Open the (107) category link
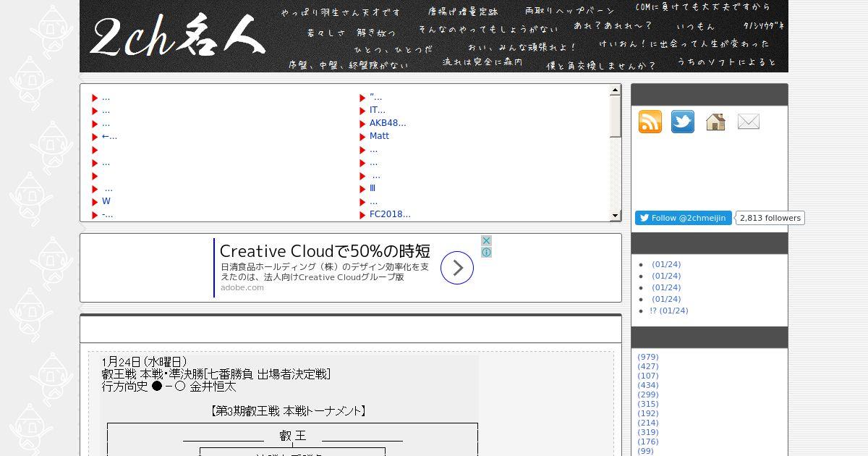 (x=648, y=376)
